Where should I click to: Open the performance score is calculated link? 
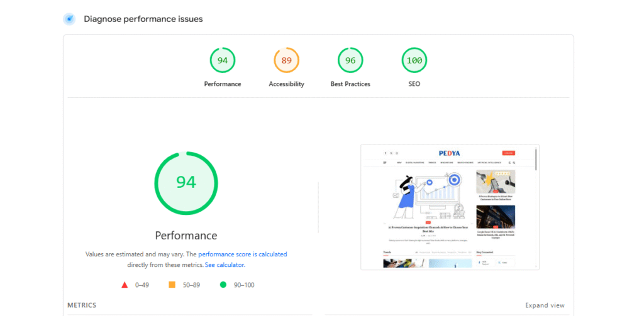click(x=242, y=254)
